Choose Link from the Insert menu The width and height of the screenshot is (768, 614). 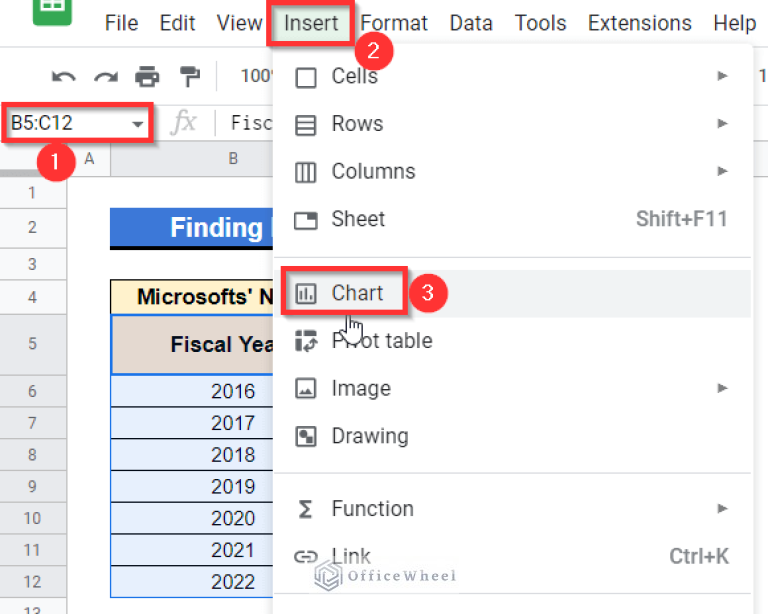coord(512,557)
